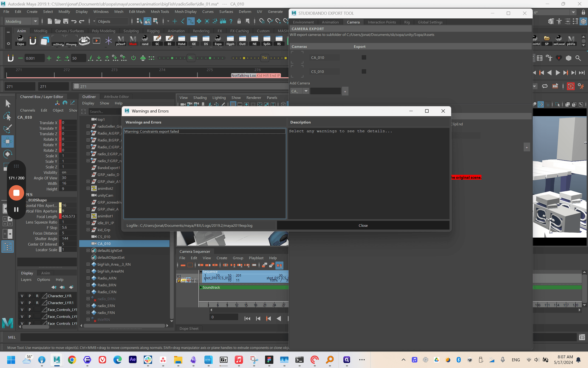Open the Mesh Tools menu
The height and width of the screenshot is (368, 588).
tap(160, 11)
